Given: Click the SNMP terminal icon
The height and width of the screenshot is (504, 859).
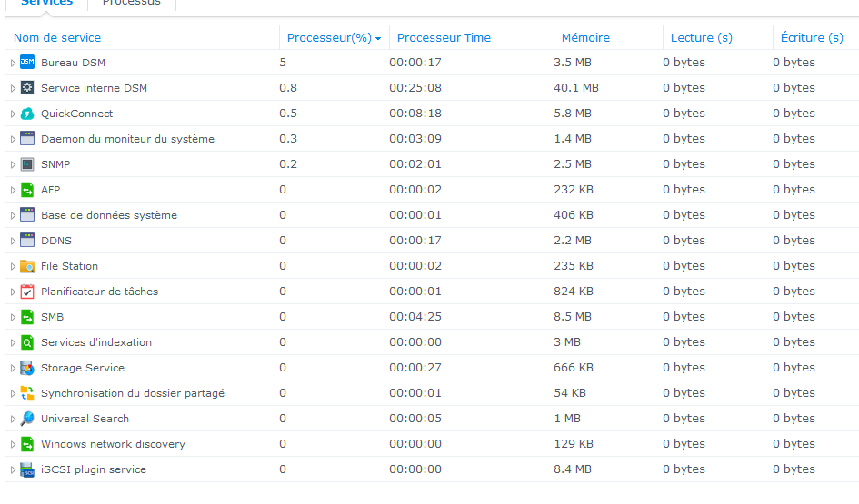Looking at the screenshot, I should tap(27, 164).
